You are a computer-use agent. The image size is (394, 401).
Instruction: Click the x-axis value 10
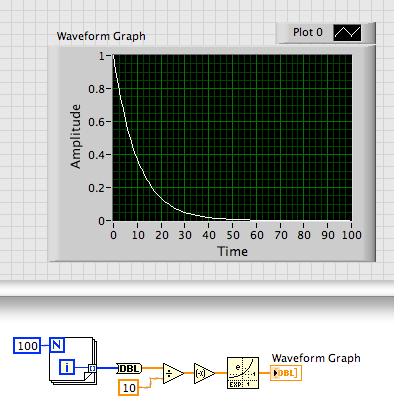[138, 235]
